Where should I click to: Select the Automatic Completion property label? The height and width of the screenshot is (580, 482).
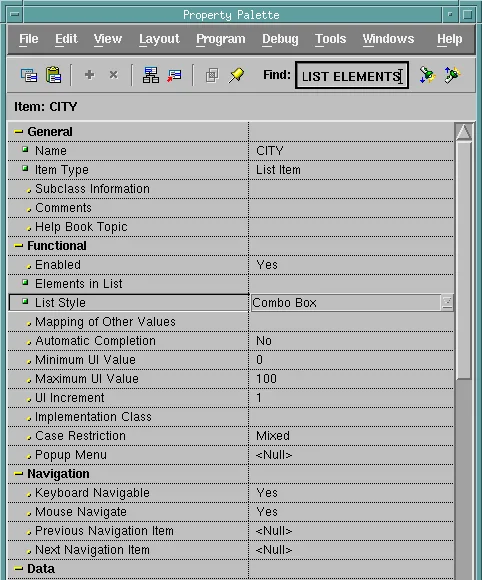coord(95,341)
